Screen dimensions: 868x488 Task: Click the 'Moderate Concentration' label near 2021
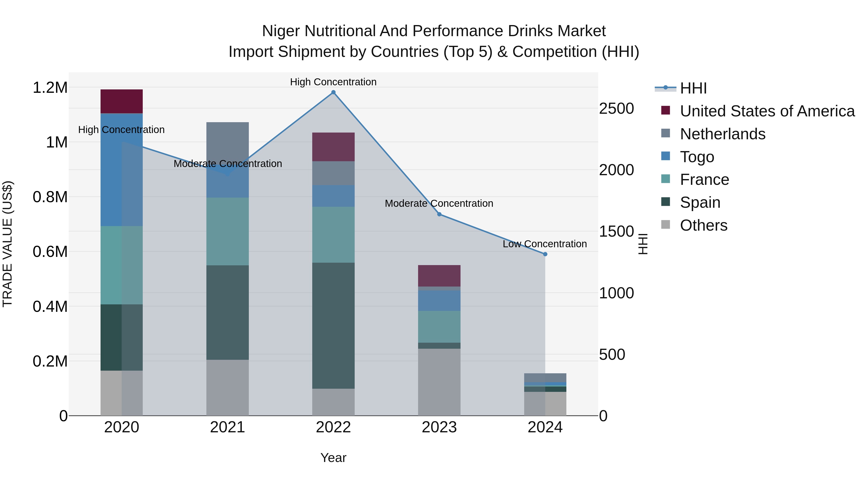point(228,164)
